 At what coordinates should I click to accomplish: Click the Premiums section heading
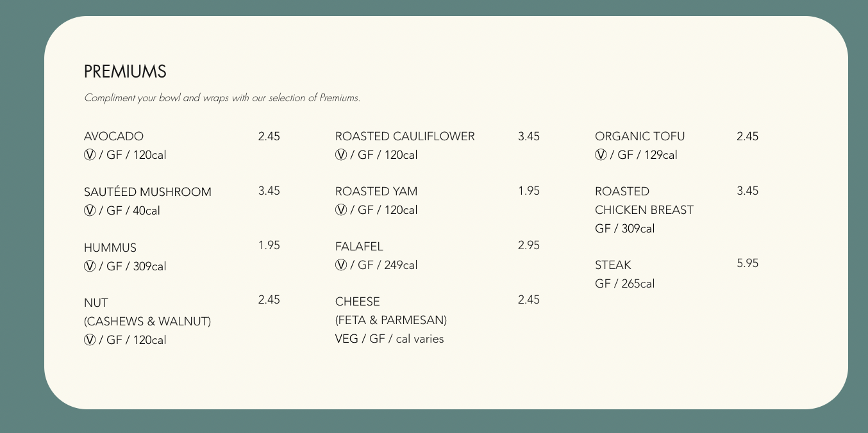click(125, 72)
